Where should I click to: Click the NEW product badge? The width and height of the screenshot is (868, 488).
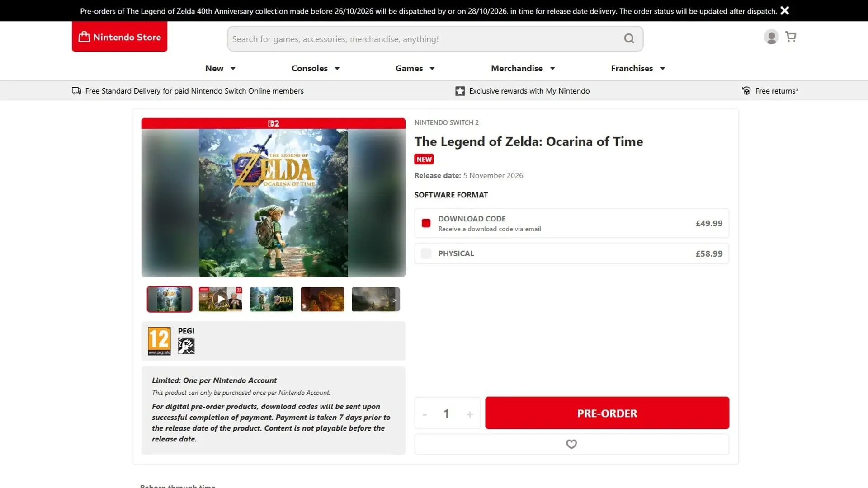coord(424,159)
